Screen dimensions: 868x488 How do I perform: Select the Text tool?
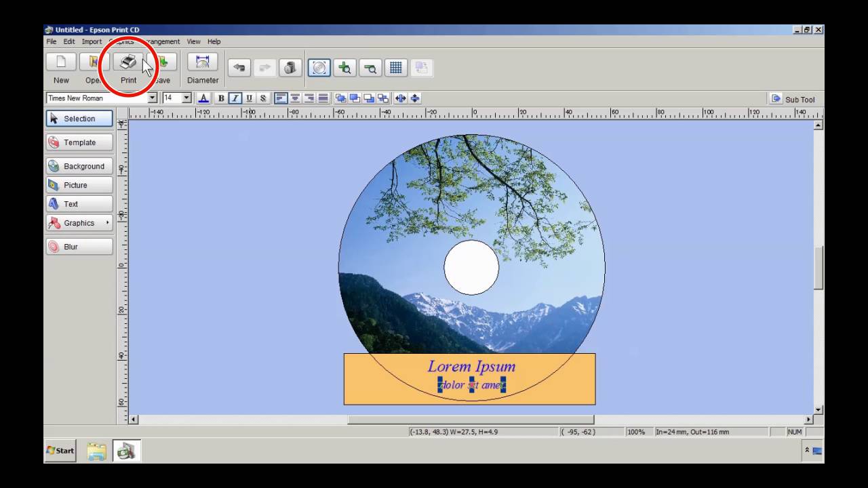(79, 204)
